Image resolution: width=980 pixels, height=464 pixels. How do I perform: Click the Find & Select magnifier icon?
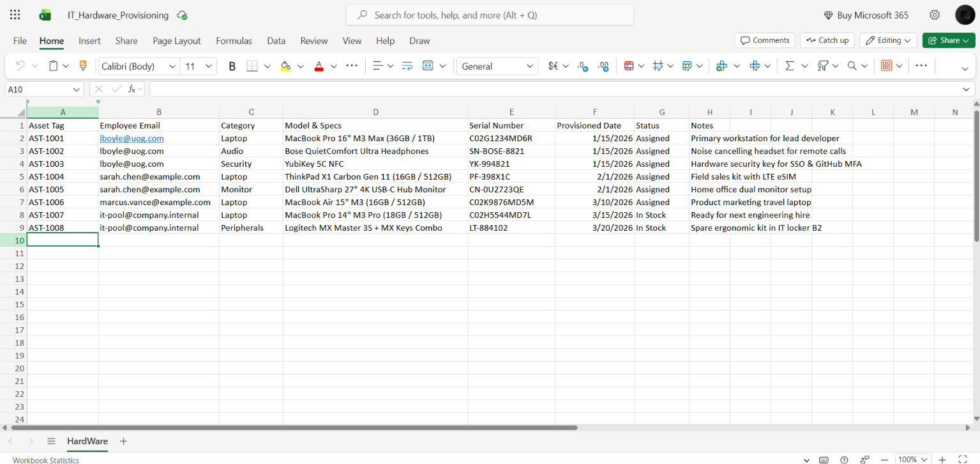(852, 66)
